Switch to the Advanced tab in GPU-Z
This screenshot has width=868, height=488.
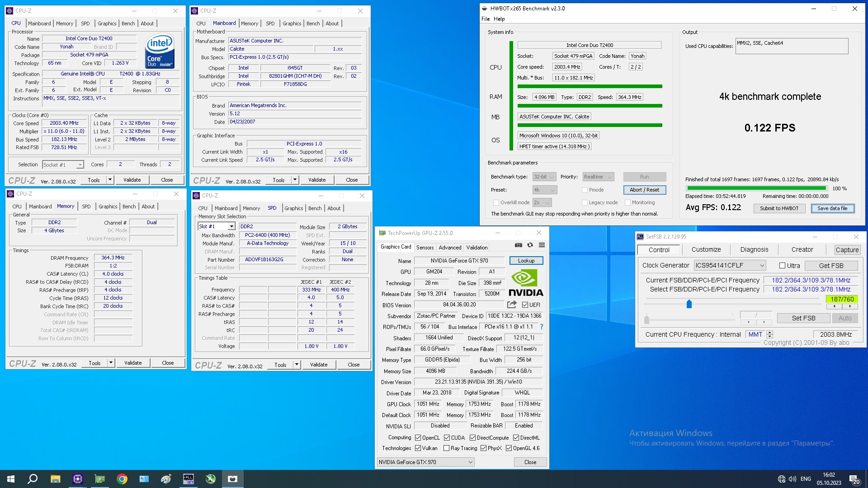pos(450,247)
